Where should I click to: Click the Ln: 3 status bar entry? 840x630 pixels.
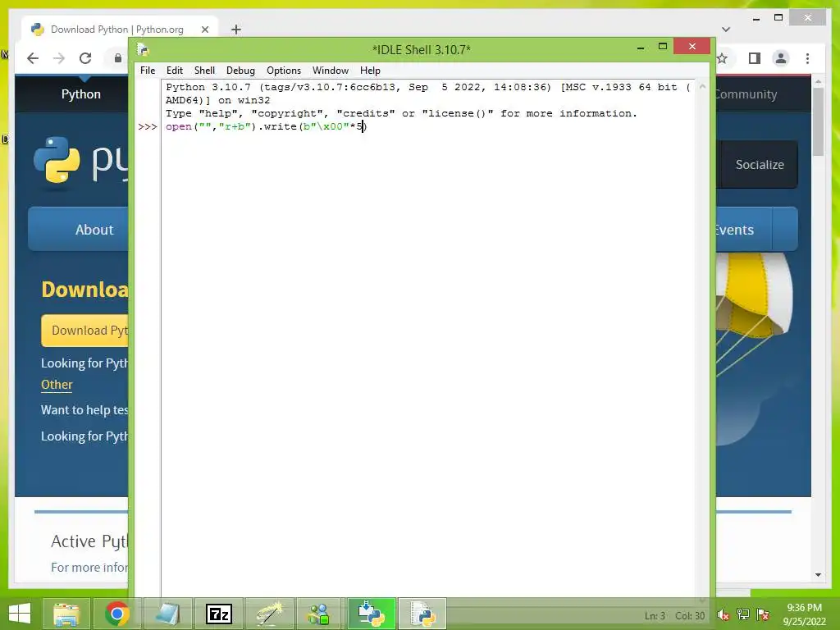point(655,616)
